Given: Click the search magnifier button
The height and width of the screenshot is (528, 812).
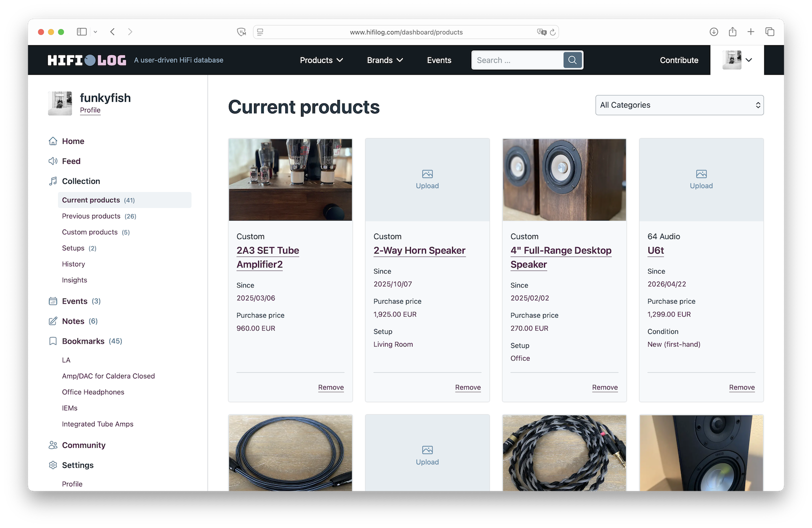Looking at the screenshot, I should click(x=572, y=60).
